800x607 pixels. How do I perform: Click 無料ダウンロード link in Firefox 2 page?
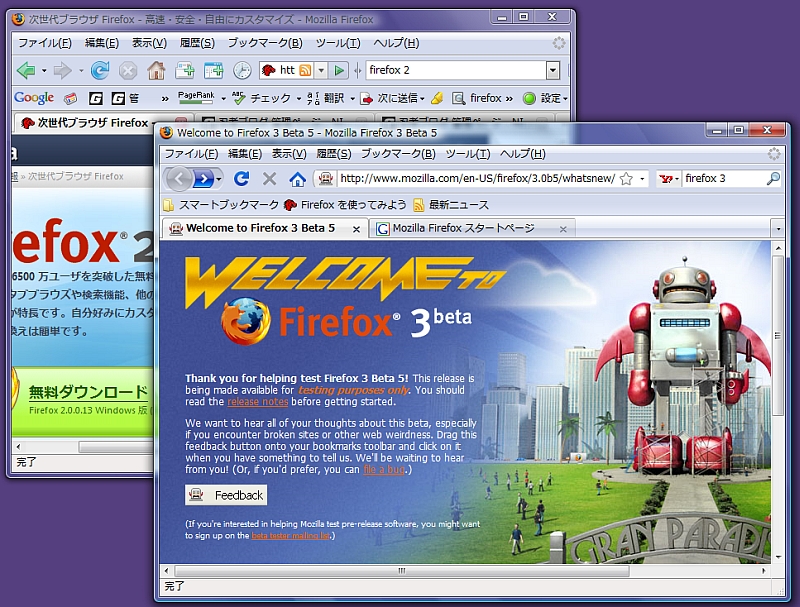point(88,392)
